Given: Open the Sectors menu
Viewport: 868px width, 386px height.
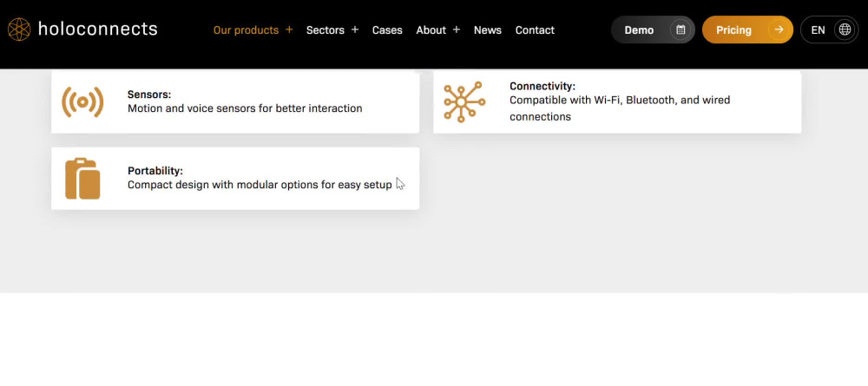Looking at the screenshot, I should (325, 29).
